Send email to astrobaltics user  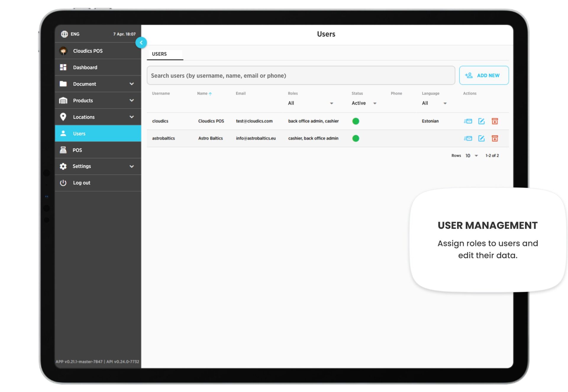[468, 138]
